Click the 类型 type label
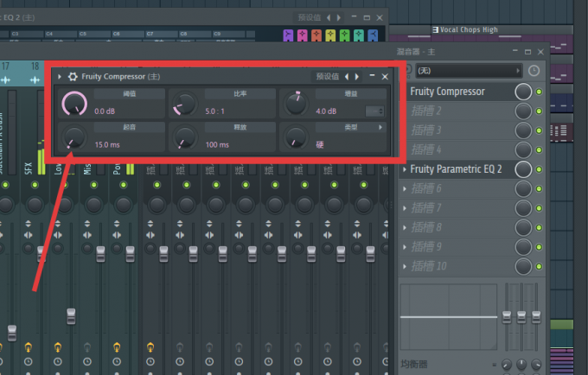Screen dimensions: 588x375 point(351,127)
